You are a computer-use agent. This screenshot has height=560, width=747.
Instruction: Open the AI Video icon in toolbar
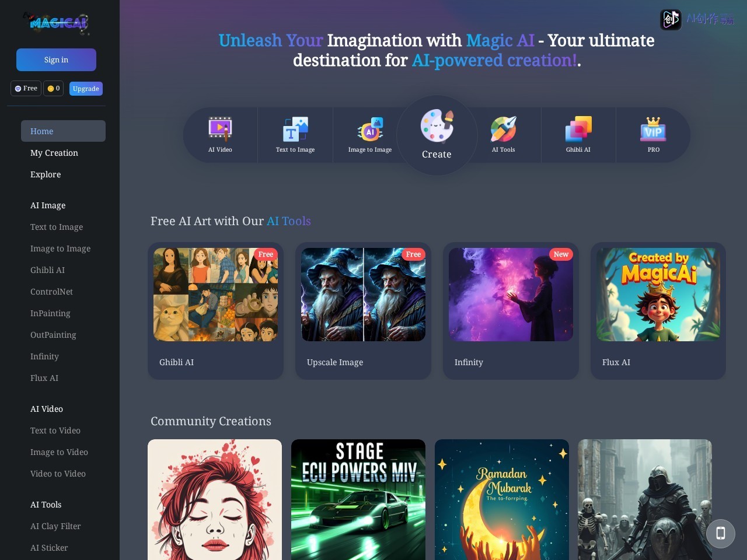point(220,129)
